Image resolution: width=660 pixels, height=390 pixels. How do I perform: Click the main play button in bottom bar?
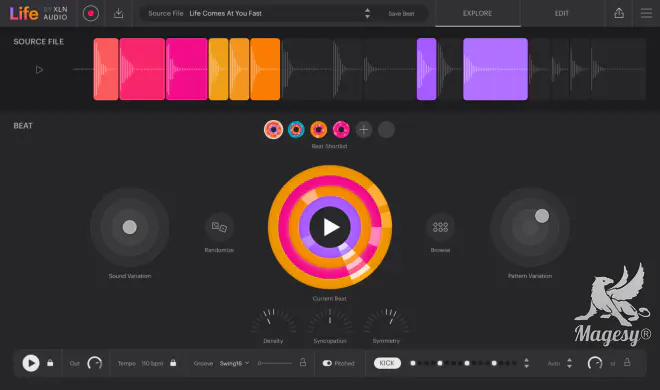pyautogui.click(x=31, y=363)
